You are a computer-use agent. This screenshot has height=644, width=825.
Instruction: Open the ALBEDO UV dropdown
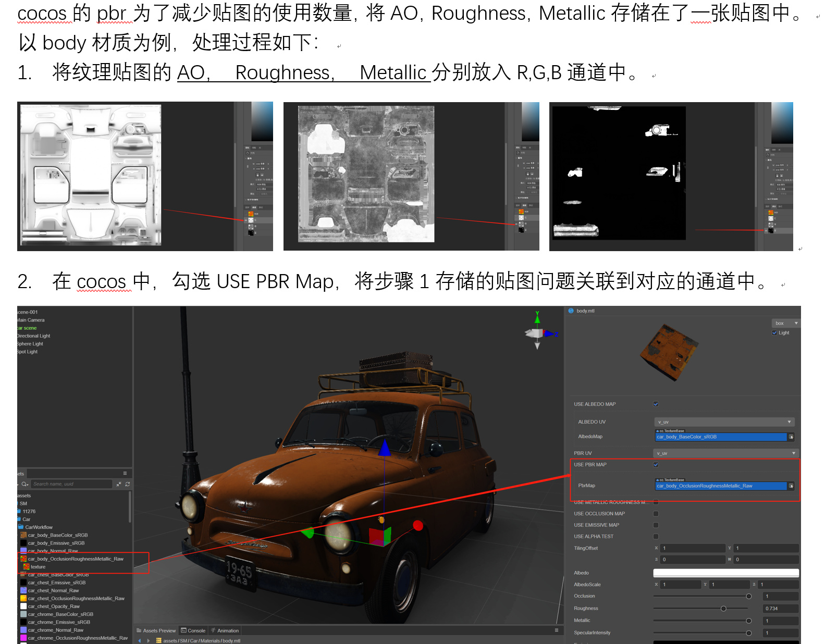point(724,422)
